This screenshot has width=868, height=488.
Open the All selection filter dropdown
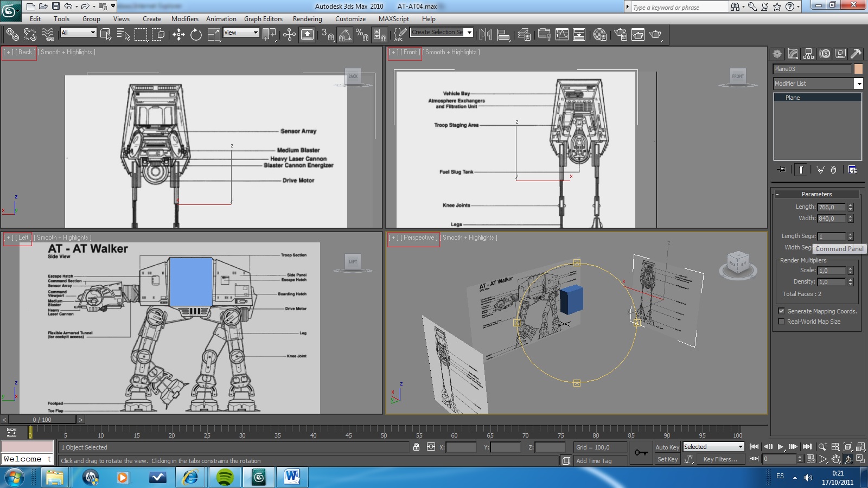tap(78, 33)
